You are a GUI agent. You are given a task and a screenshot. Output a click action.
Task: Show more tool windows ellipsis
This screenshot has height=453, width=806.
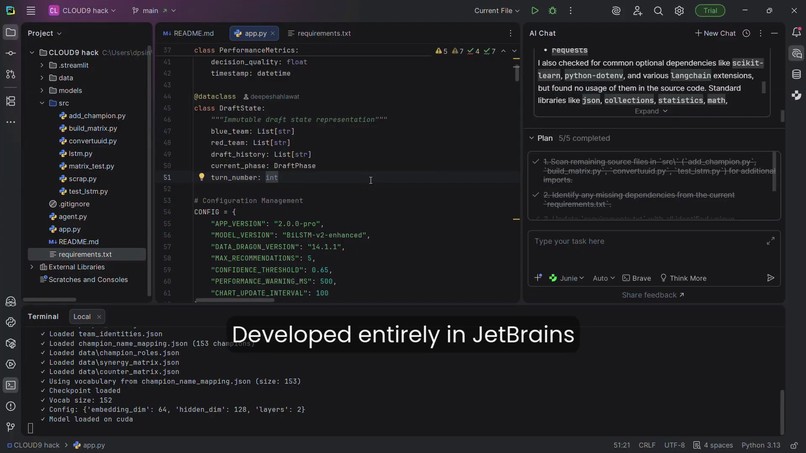pyautogui.click(x=10, y=122)
